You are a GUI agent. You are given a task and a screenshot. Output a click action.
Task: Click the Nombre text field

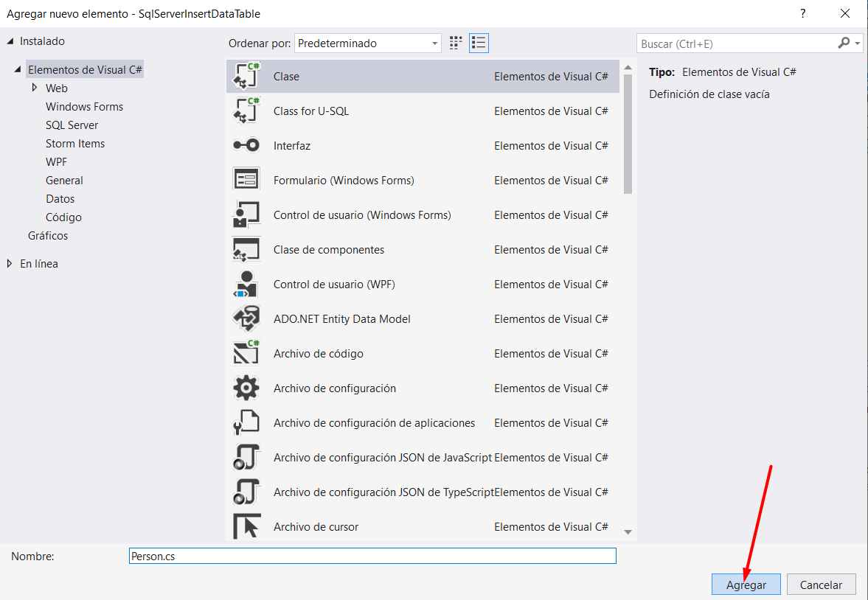[372, 557]
